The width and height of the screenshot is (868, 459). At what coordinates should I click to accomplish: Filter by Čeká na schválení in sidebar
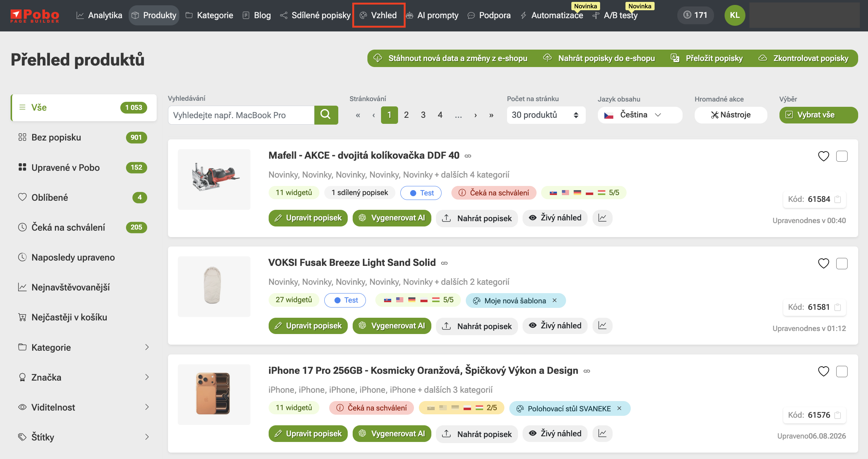(84, 227)
